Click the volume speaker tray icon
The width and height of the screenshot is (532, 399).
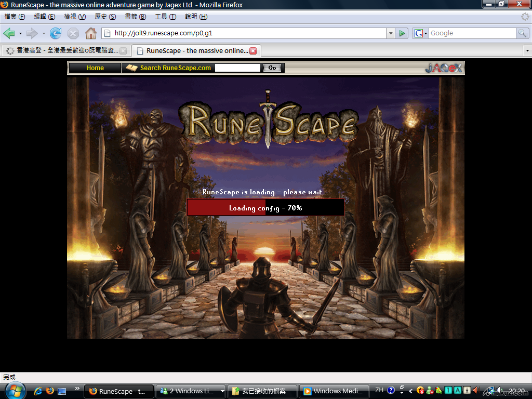tap(500, 391)
